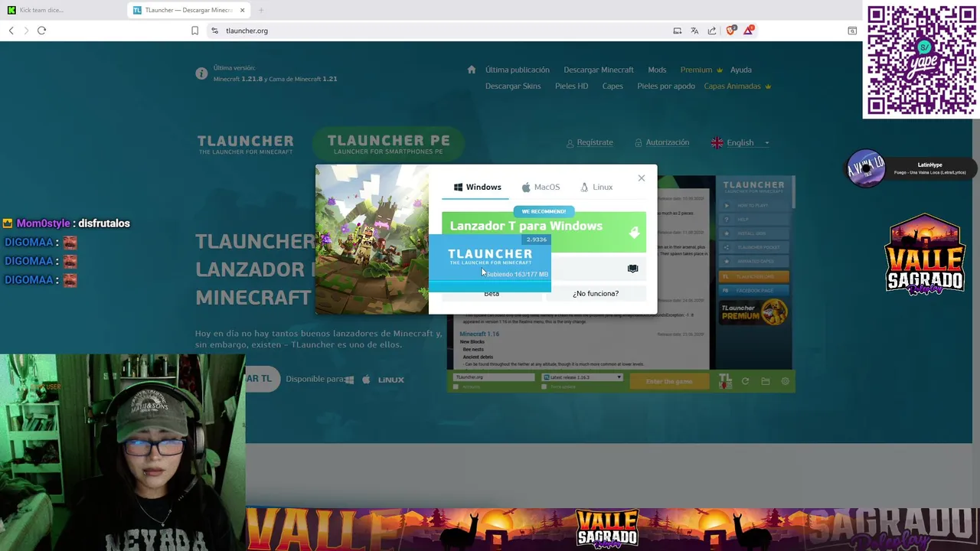Click the screen icon left of translate

677,31
